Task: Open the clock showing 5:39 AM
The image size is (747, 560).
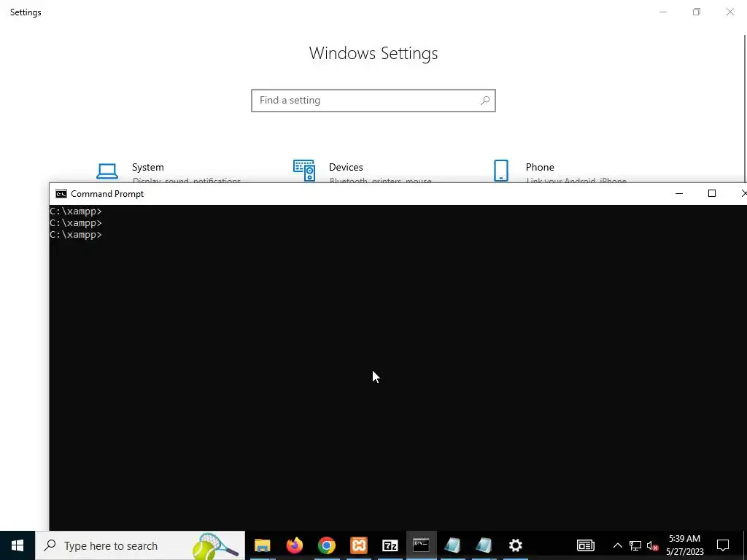Action: [x=684, y=545]
